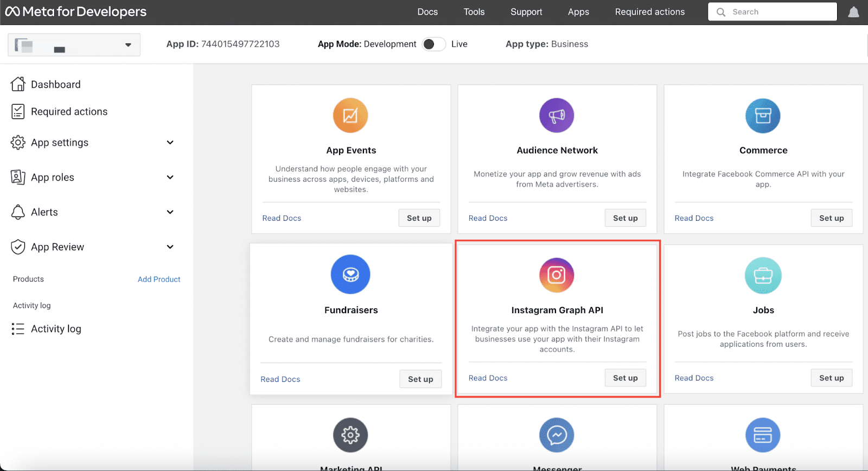Open the notifications bell icon
Screen dimensions: 868x471
(853, 12)
